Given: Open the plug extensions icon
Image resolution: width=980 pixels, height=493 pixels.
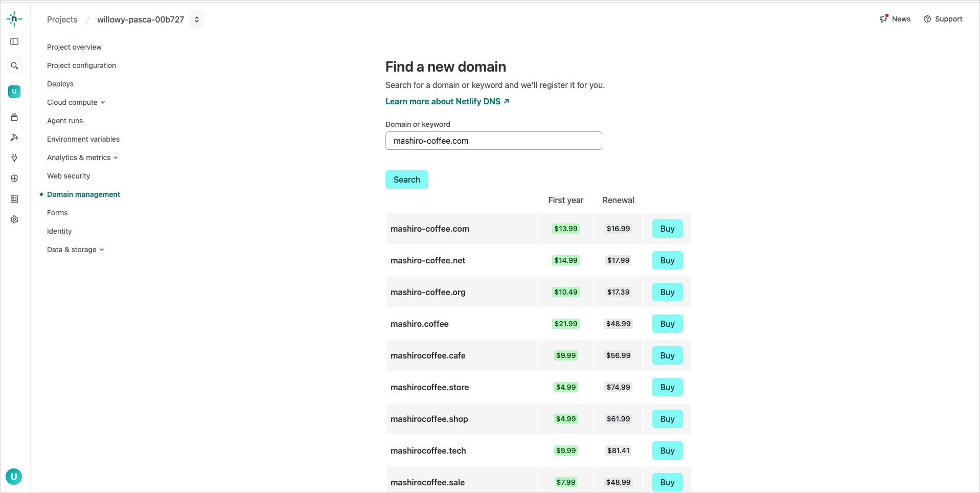Looking at the screenshot, I should point(14,158).
